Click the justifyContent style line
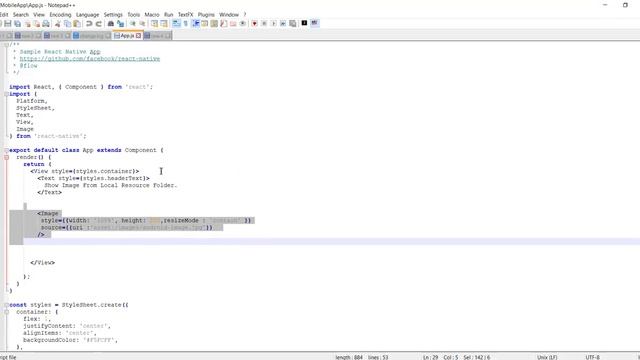640x360 pixels. (67, 326)
